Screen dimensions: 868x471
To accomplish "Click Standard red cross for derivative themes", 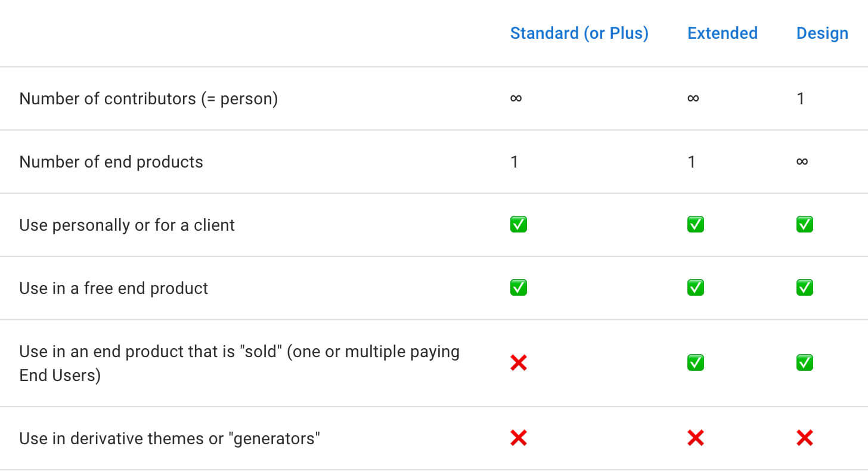I will tap(519, 439).
